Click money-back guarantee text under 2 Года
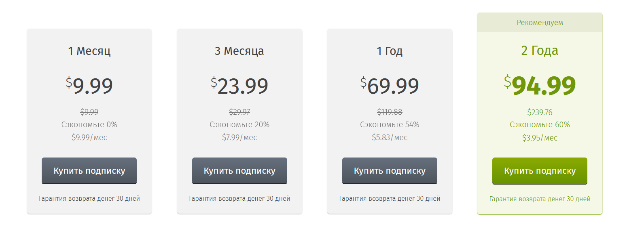 click(x=540, y=199)
